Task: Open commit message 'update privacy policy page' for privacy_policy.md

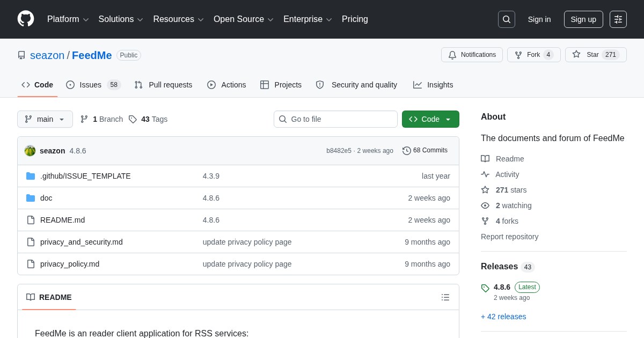Action: (x=247, y=264)
